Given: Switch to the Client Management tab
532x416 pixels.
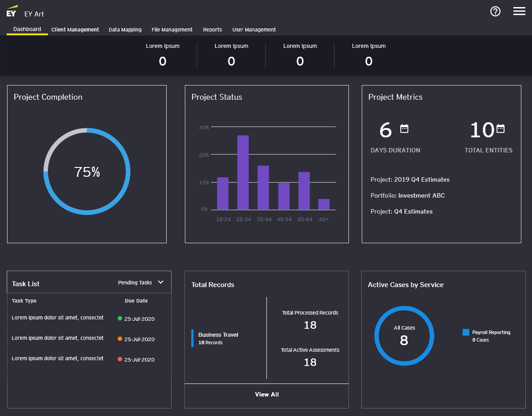Looking at the screenshot, I should (75, 30).
